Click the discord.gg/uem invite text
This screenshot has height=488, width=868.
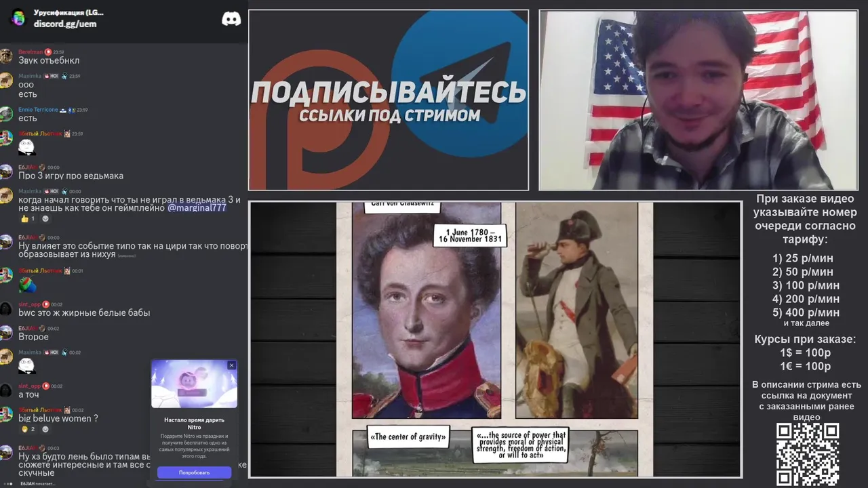click(65, 24)
